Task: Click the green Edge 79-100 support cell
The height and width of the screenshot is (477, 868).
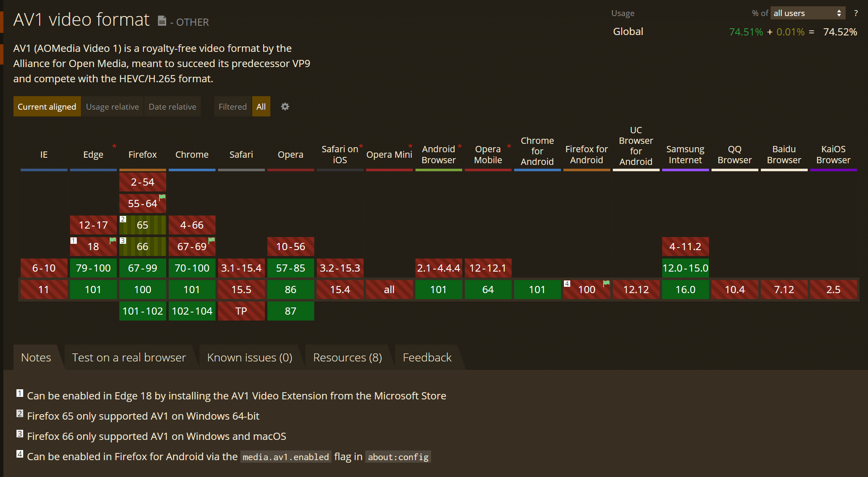Action: 93,268
